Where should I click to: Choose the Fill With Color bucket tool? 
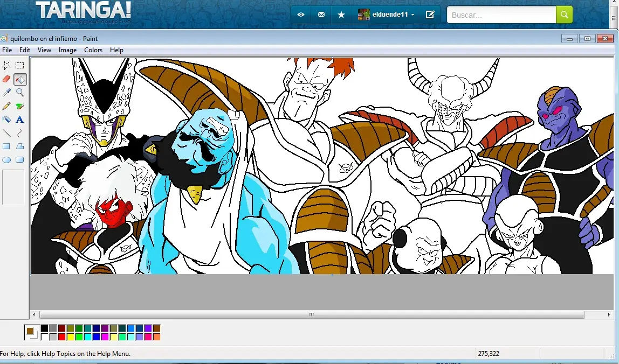[x=20, y=79]
